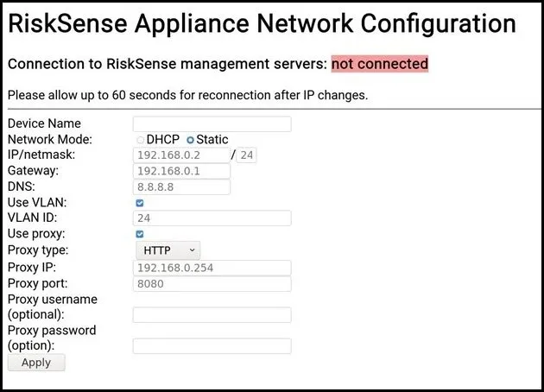Focus the Proxy username input field
Viewport: 544px width, 392px height.
[x=212, y=315]
